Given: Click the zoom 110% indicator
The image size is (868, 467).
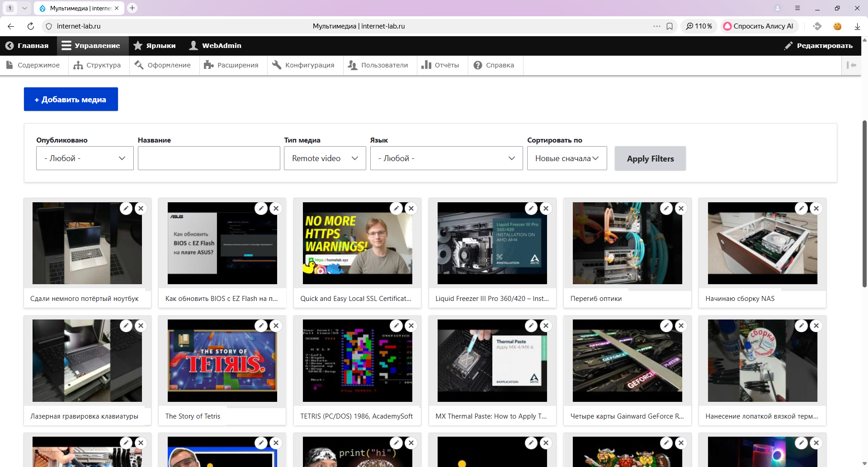Looking at the screenshot, I should click(x=699, y=26).
